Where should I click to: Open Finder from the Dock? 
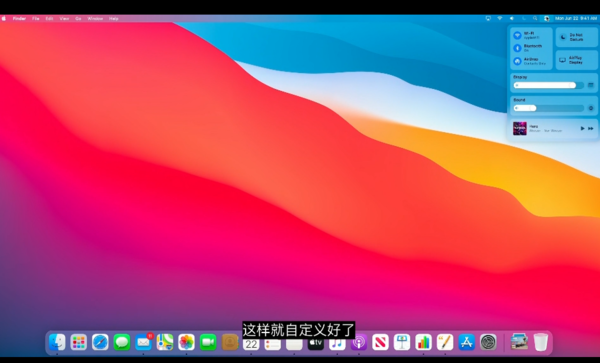click(57, 342)
